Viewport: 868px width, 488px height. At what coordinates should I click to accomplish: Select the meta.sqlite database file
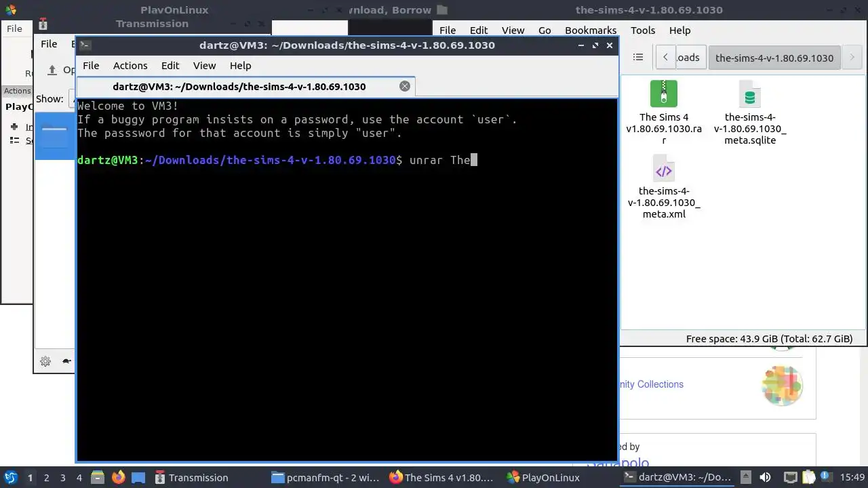(x=749, y=113)
